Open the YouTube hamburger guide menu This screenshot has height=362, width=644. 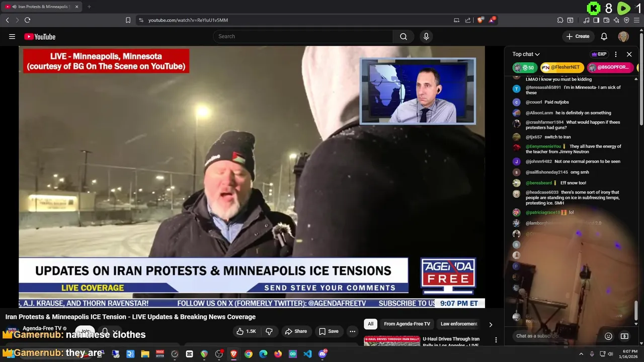12,36
